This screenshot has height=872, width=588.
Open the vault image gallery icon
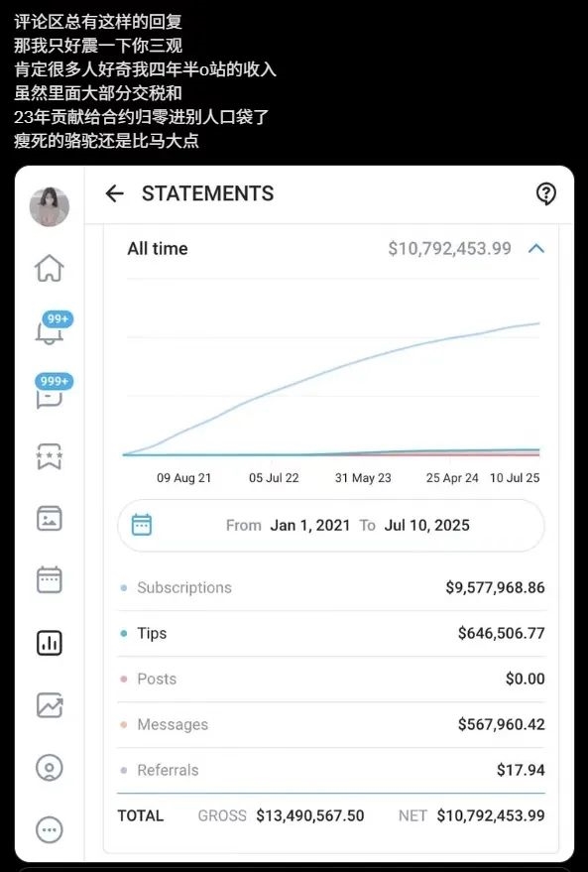coord(50,518)
